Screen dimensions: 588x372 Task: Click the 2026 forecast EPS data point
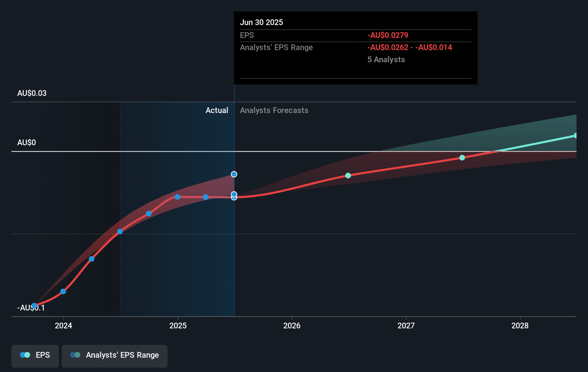pos(348,175)
